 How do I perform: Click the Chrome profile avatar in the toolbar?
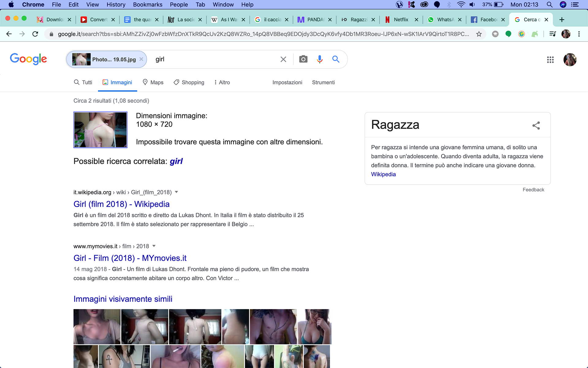click(x=566, y=34)
